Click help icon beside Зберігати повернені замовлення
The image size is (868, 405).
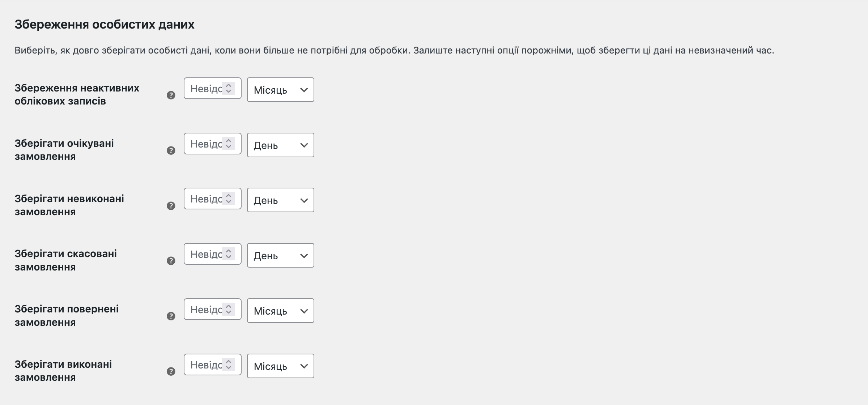(x=171, y=316)
